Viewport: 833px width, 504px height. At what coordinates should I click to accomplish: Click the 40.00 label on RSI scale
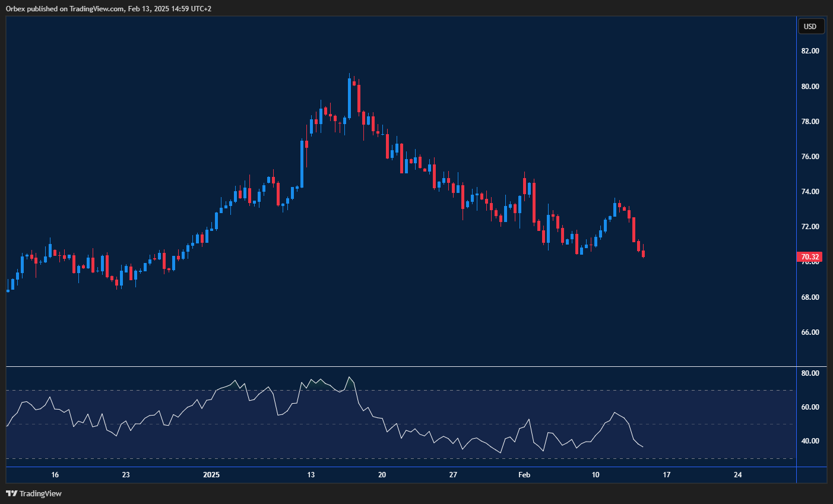click(810, 441)
